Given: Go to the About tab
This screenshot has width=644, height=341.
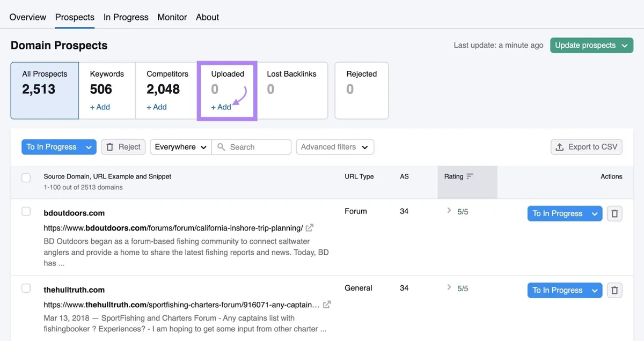Looking at the screenshot, I should 207,17.
